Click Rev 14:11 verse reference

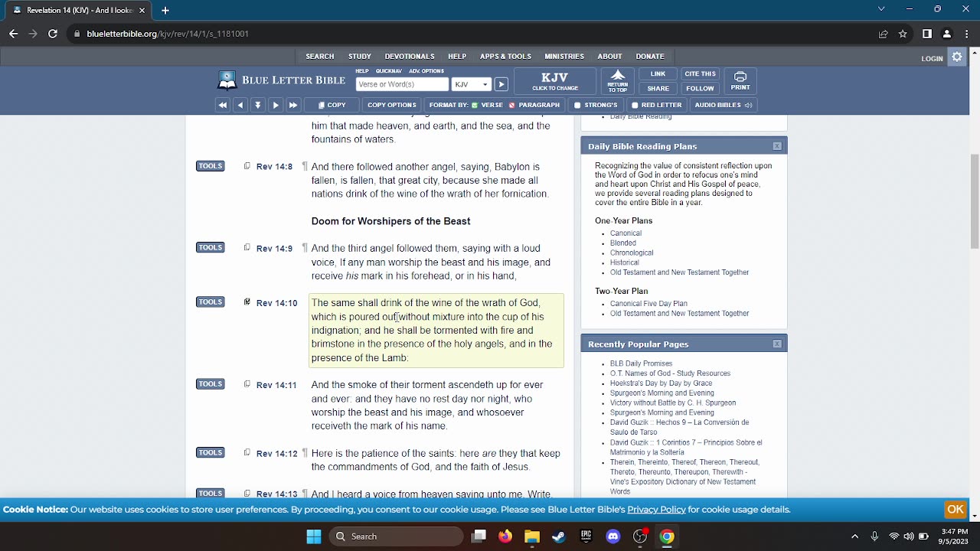click(x=276, y=385)
